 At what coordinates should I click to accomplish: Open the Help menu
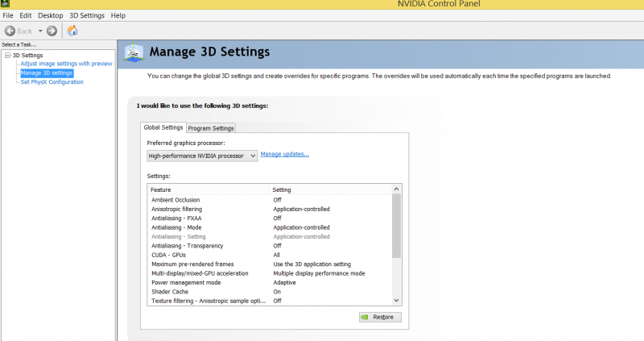[118, 15]
